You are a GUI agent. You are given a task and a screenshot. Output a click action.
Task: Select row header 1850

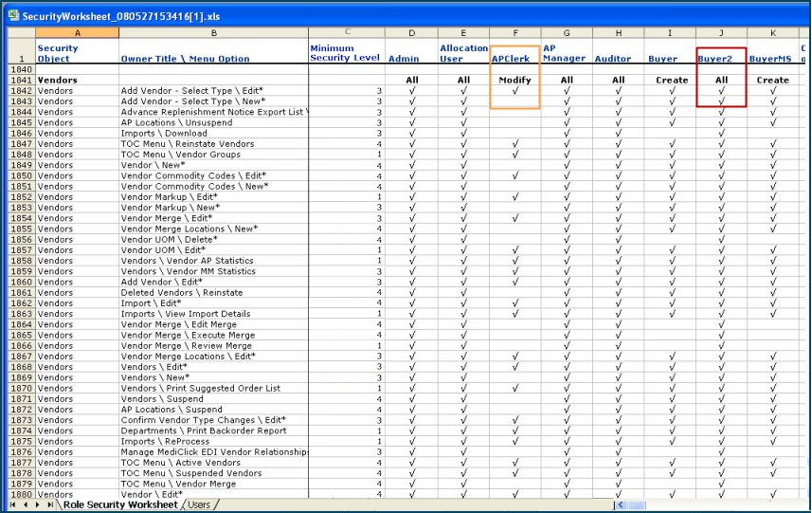click(21, 175)
